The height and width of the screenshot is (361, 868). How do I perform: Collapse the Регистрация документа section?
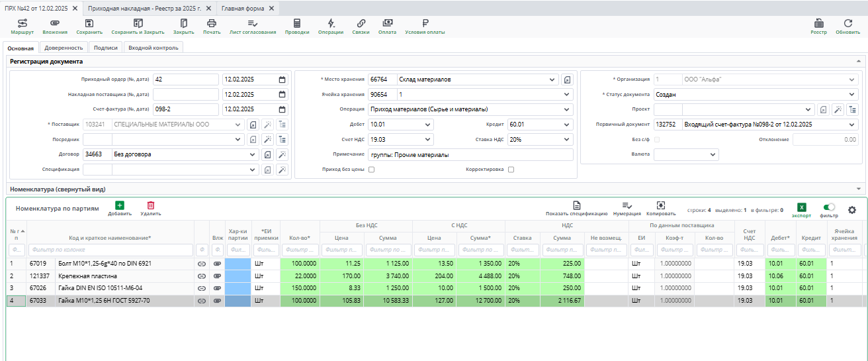[859, 61]
